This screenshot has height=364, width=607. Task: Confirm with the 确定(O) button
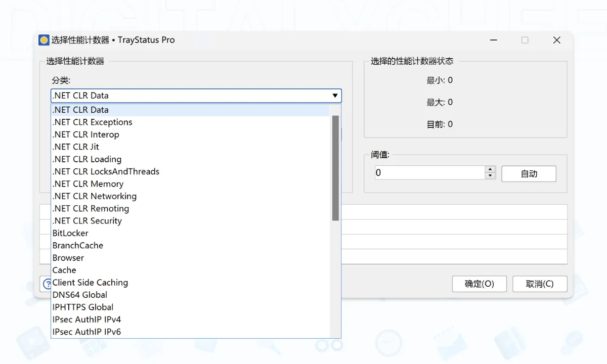[x=479, y=284]
